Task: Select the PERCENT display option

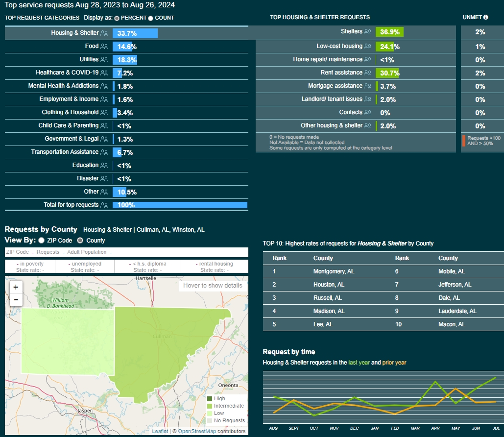Action: (x=117, y=18)
